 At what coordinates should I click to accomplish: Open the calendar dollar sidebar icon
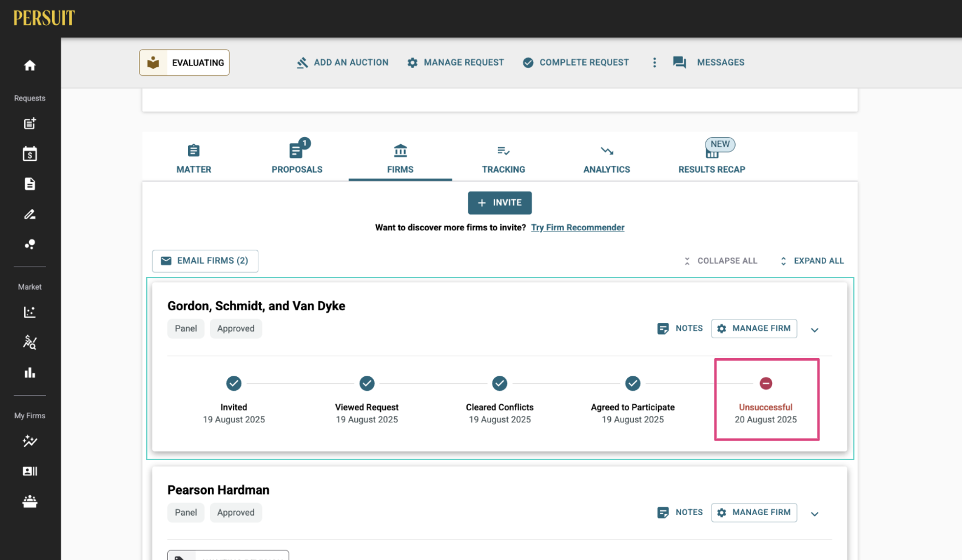[x=30, y=154]
